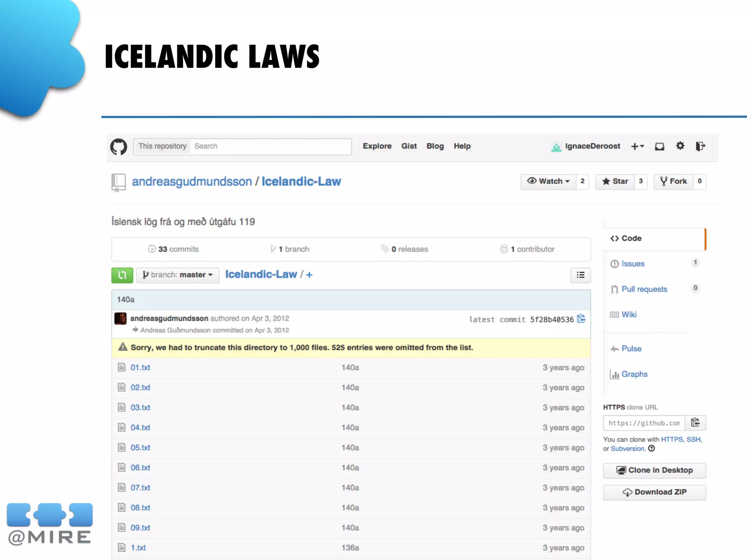Add new file with plus link
747x560 pixels.
point(309,275)
